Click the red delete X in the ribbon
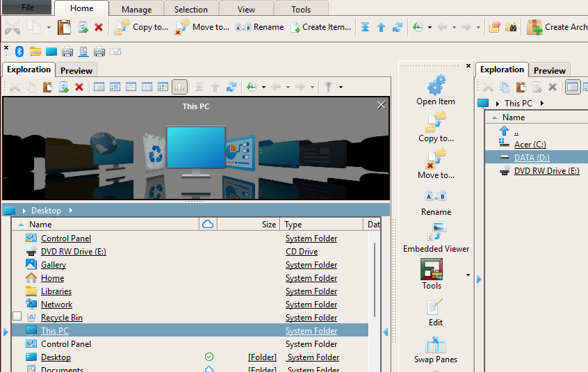This screenshot has height=372, width=588. point(99,27)
